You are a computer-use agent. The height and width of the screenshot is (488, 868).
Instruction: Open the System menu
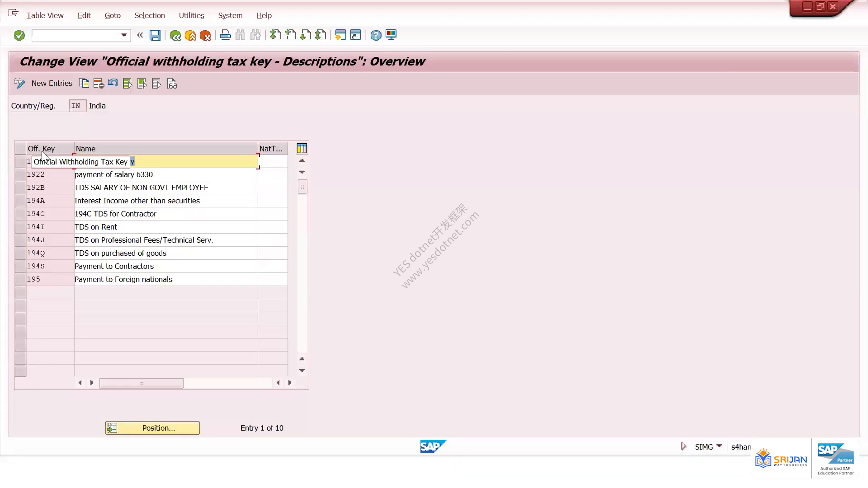(231, 15)
